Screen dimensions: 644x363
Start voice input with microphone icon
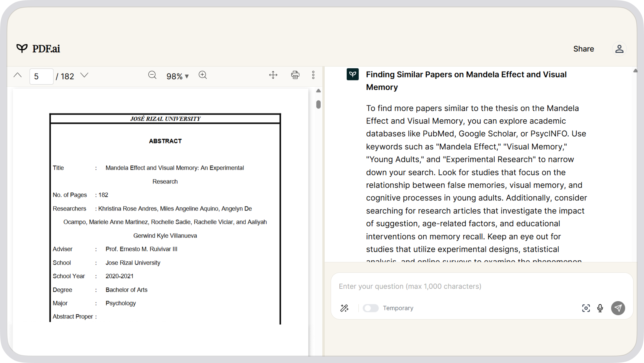[600, 308]
